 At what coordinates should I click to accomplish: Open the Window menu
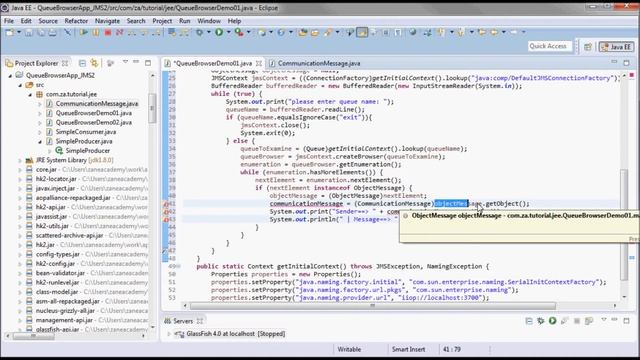(209, 21)
